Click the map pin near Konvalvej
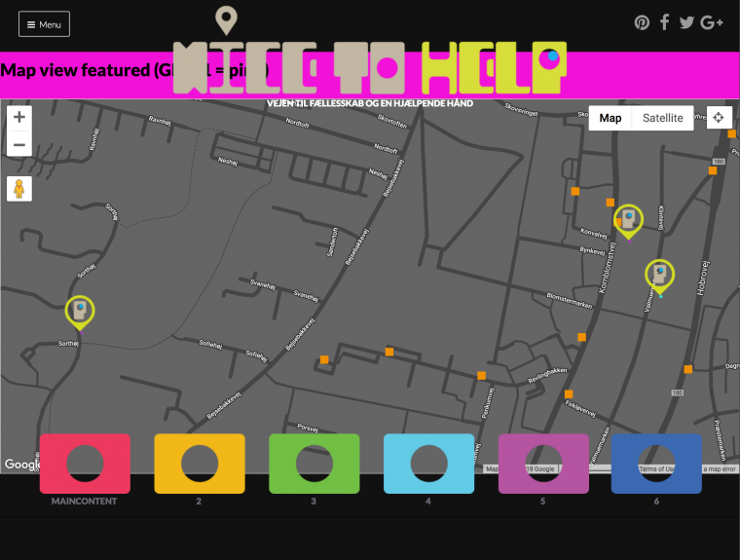 coord(628,221)
